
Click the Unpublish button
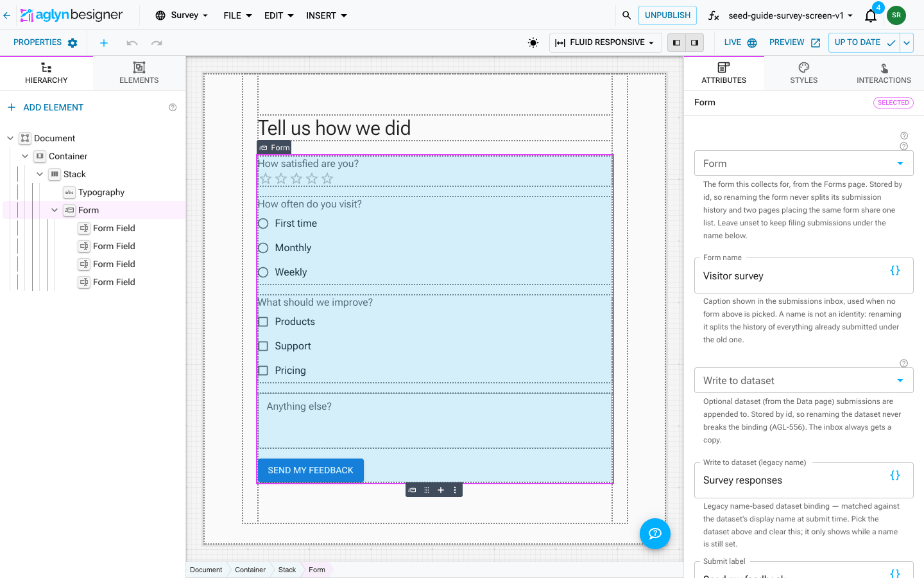667,15
